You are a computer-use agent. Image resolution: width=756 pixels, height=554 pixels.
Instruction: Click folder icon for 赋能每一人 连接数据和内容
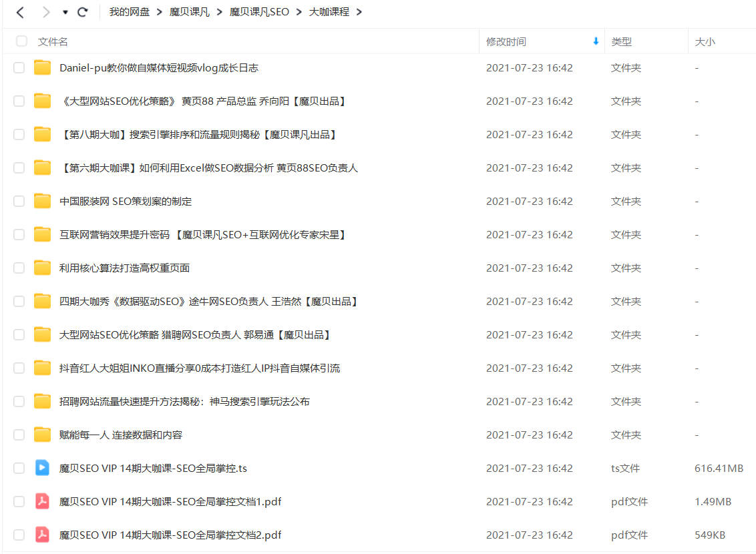pos(43,435)
